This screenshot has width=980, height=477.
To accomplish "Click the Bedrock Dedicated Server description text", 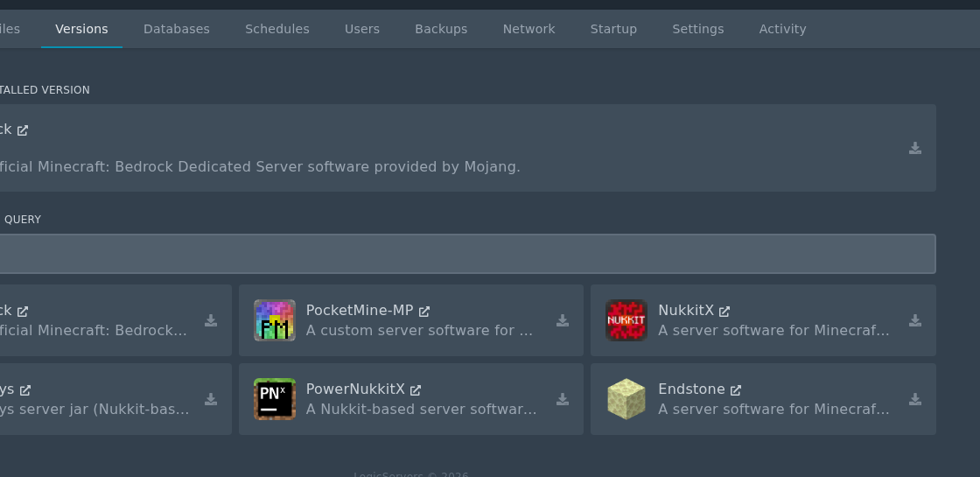I will (260, 167).
